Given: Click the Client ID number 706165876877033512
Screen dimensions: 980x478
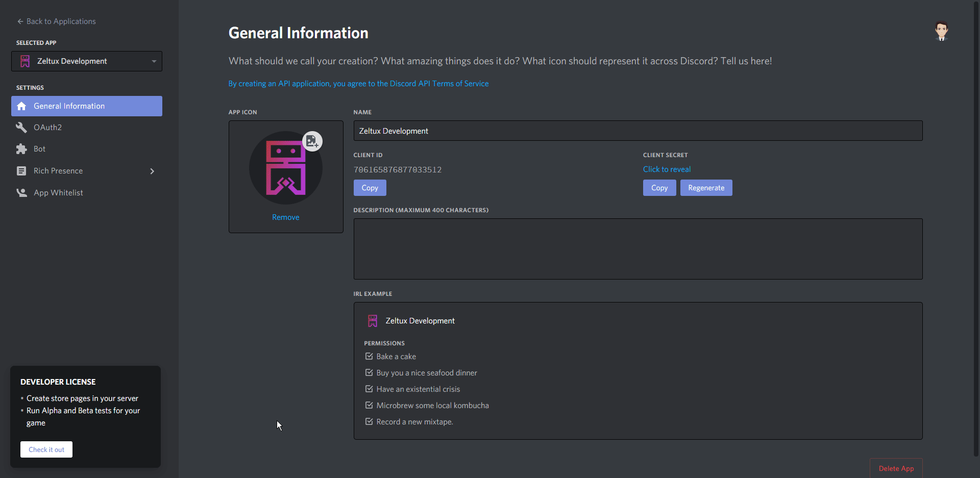Looking at the screenshot, I should [398, 170].
